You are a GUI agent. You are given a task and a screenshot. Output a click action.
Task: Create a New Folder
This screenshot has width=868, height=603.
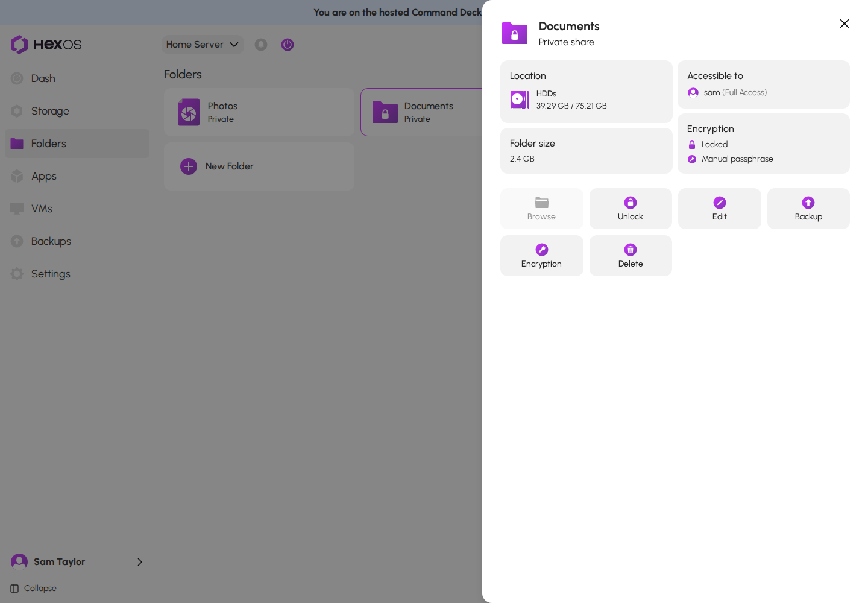pos(259,166)
